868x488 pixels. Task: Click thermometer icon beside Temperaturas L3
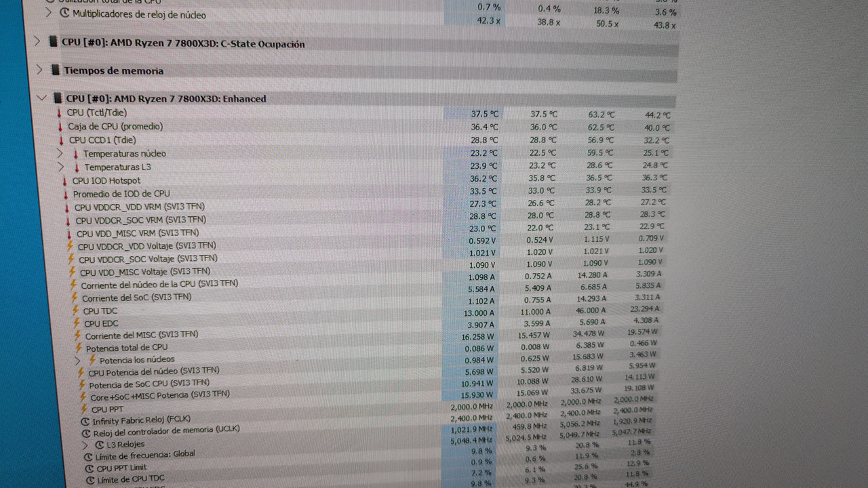coord(77,167)
